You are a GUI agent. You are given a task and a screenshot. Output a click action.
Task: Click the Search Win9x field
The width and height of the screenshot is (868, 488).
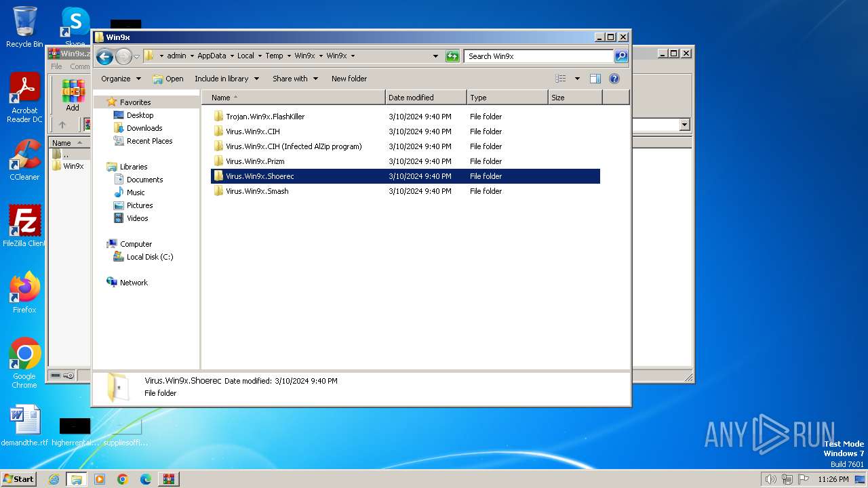point(539,56)
